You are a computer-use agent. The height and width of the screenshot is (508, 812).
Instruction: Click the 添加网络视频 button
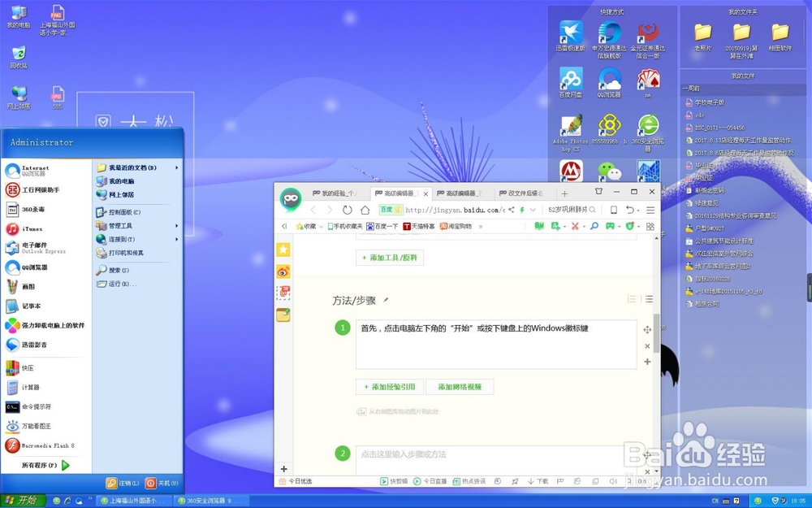(x=460, y=387)
